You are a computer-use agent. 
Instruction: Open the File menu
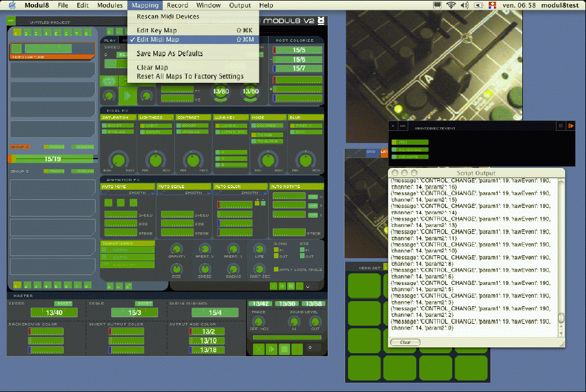[x=63, y=5]
